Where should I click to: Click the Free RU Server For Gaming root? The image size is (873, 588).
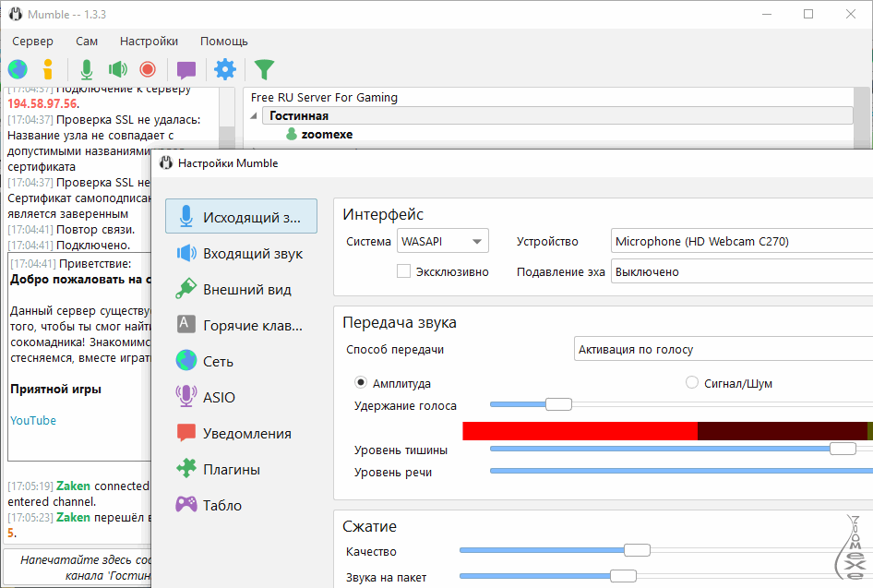click(324, 98)
